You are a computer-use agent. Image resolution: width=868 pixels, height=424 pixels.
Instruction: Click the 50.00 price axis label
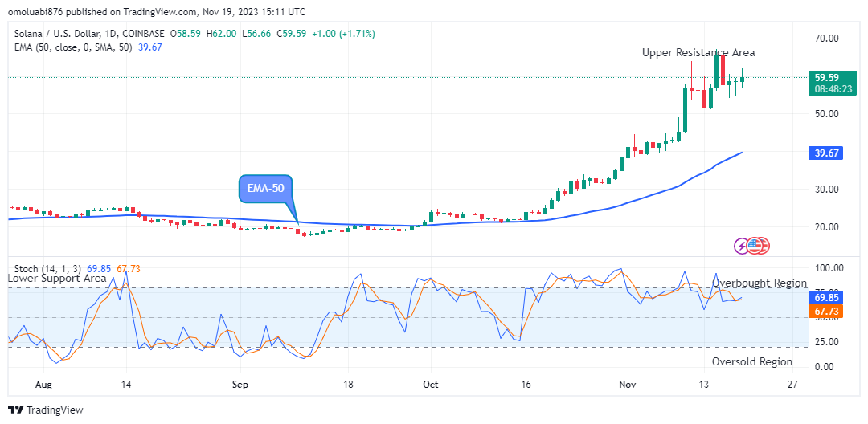[x=825, y=113]
